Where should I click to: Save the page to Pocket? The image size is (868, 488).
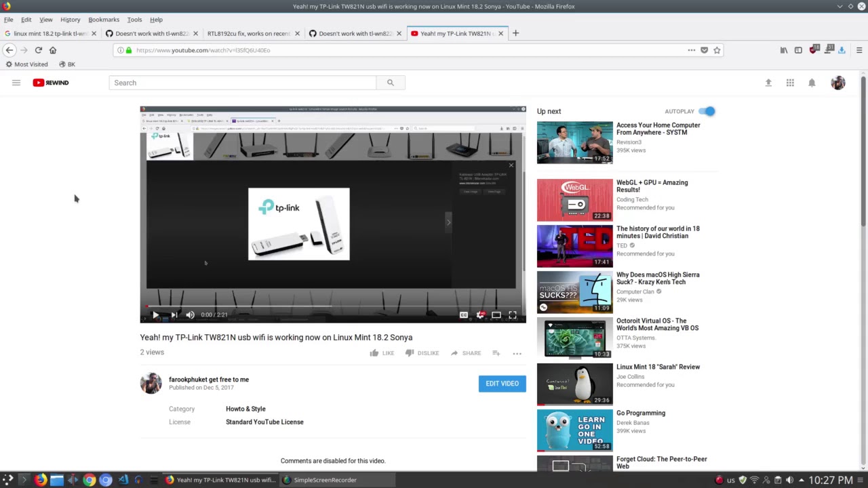click(x=704, y=50)
